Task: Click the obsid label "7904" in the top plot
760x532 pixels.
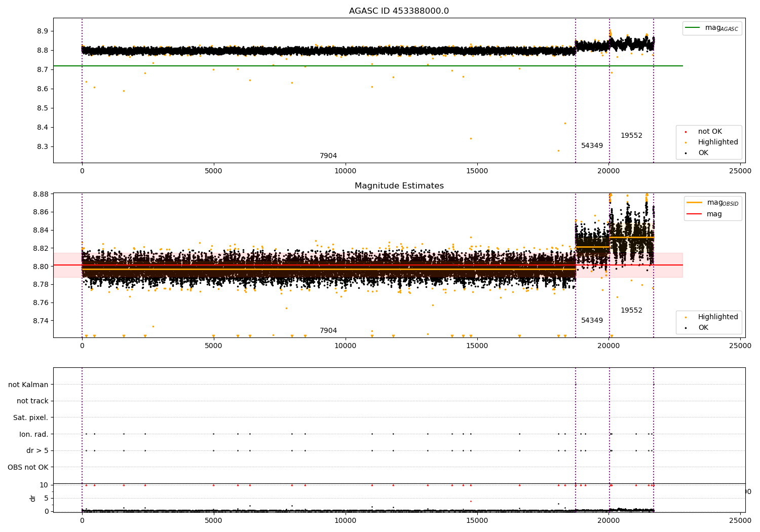Action: pos(328,156)
